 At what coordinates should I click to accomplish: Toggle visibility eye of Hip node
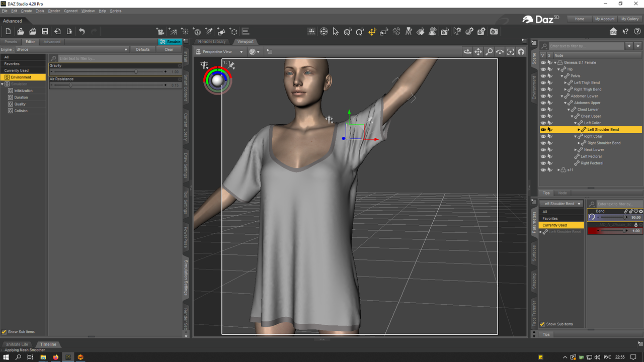[543, 69]
